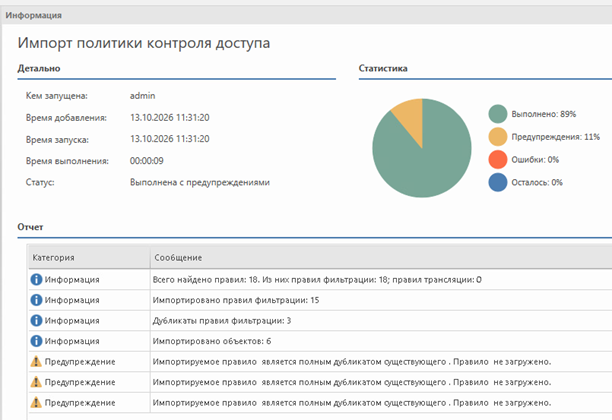Click the 'Детально' section heading
Viewport: 612px width, 420px height.
[x=39, y=68]
